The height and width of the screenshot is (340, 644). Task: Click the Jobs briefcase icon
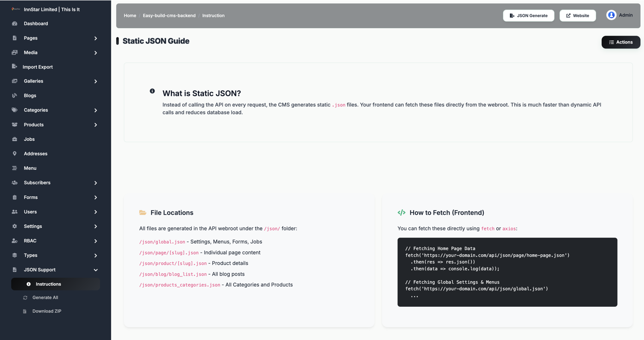point(15,139)
